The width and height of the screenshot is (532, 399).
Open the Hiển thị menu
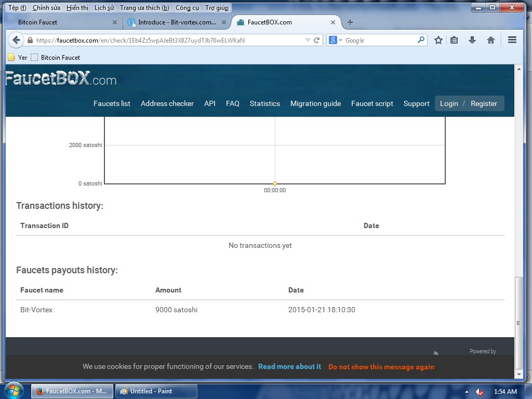point(77,7)
